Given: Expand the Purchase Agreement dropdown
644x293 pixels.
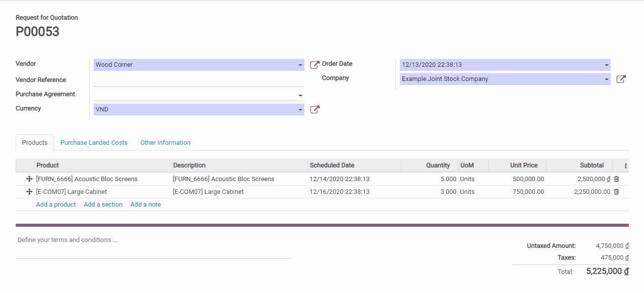Looking at the screenshot, I should 300,95.
